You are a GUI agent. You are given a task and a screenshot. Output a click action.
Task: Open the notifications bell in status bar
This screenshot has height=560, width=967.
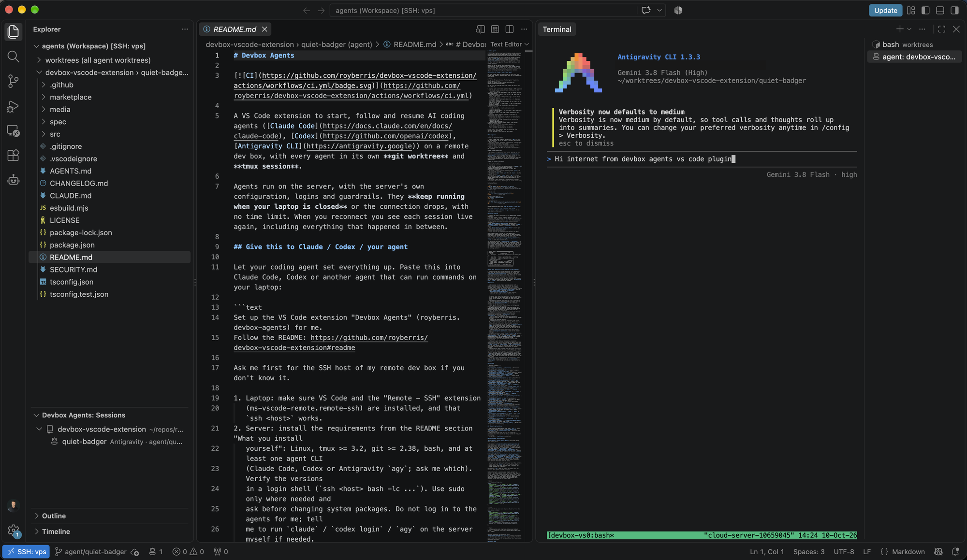[955, 552]
